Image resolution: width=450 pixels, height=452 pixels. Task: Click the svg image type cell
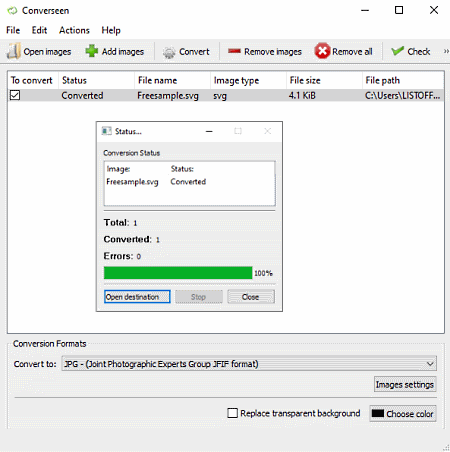click(220, 96)
